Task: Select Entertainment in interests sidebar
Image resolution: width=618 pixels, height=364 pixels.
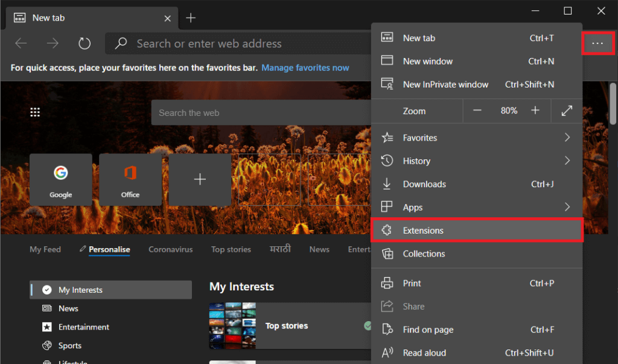Action: 83,327
